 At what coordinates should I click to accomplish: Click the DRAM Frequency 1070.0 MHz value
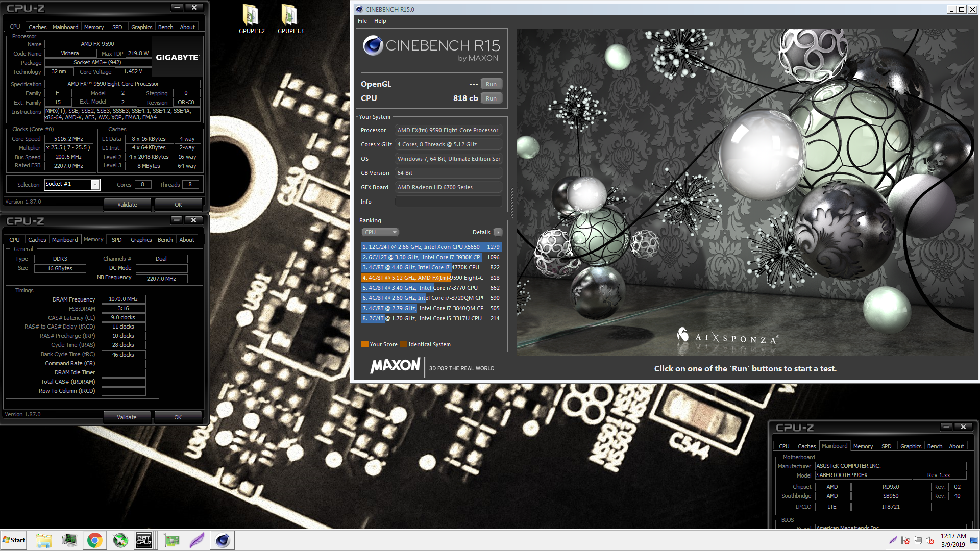click(124, 299)
